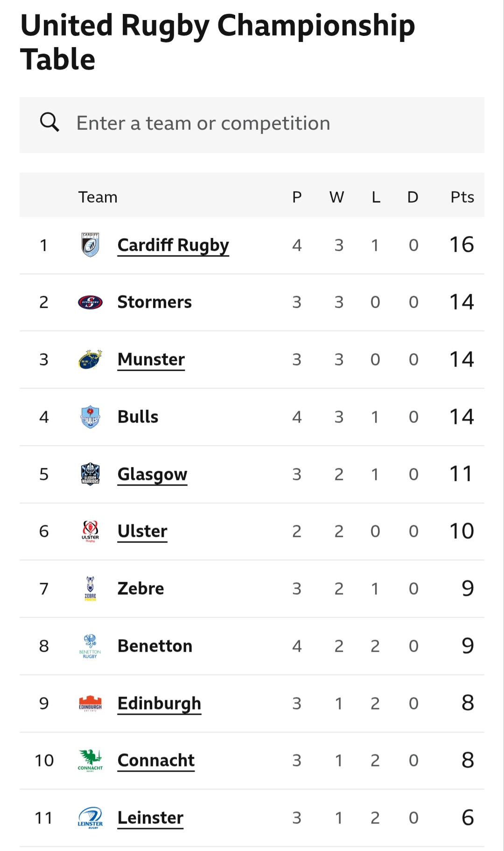Click the search magnifying glass icon
The width and height of the screenshot is (504, 851).
pyautogui.click(x=49, y=122)
